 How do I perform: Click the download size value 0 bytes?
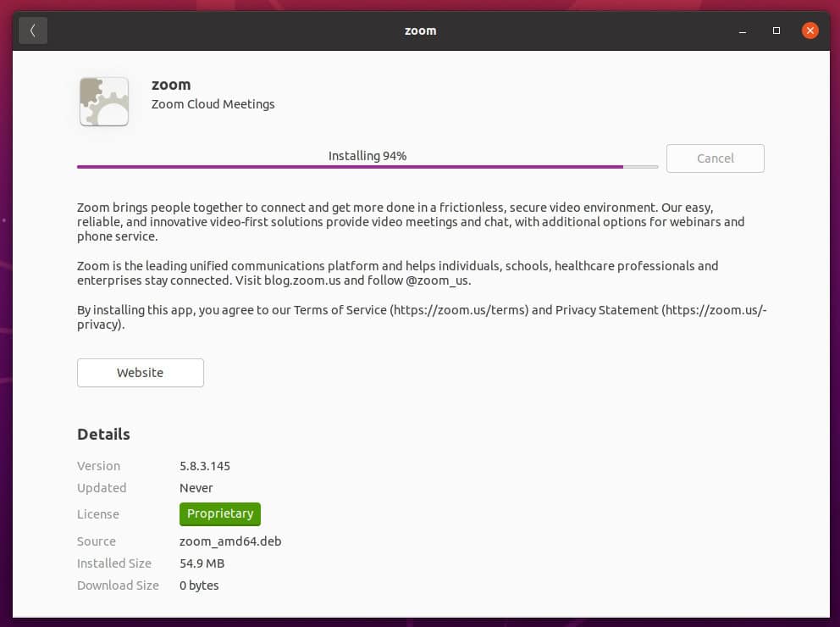point(199,585)
